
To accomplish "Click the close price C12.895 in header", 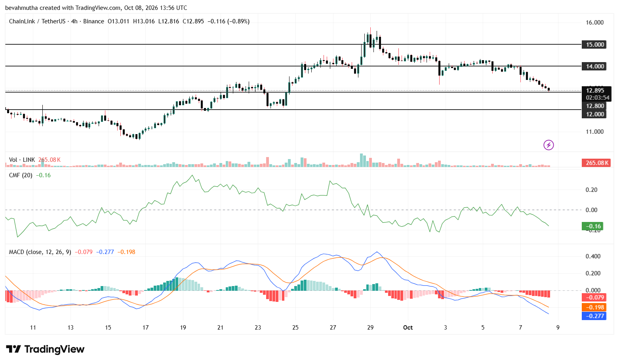I will pos(193,21).
